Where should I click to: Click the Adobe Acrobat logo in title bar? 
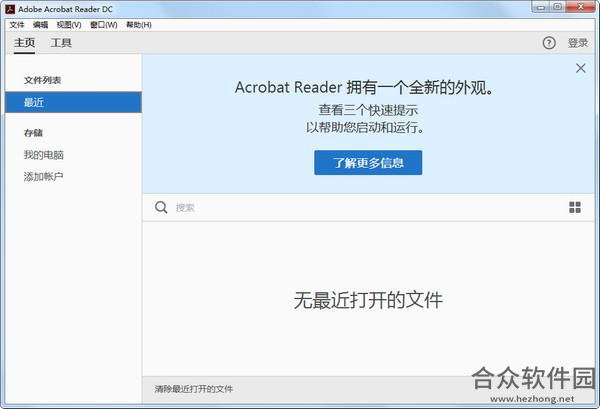(10, 9)
